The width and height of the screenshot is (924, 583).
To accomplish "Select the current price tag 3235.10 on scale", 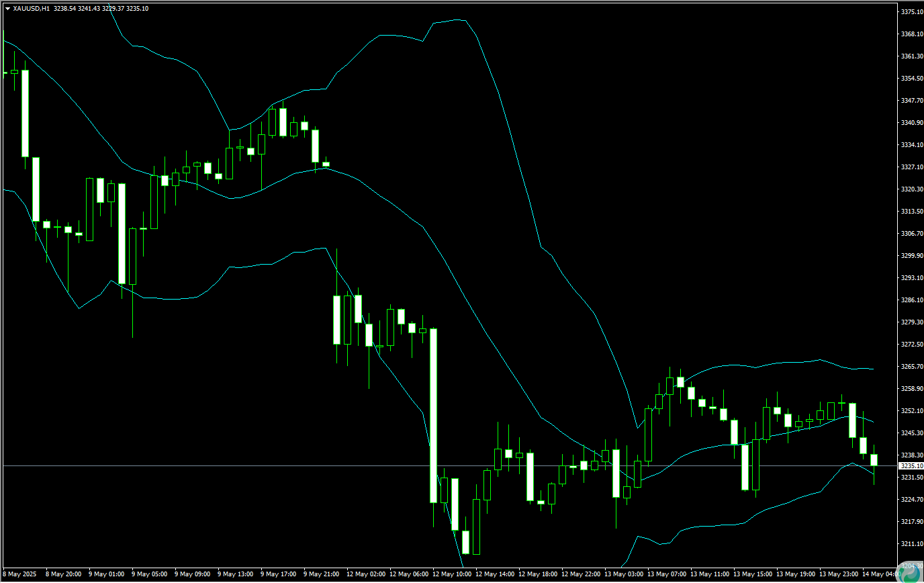I will [x=910, y=465].
